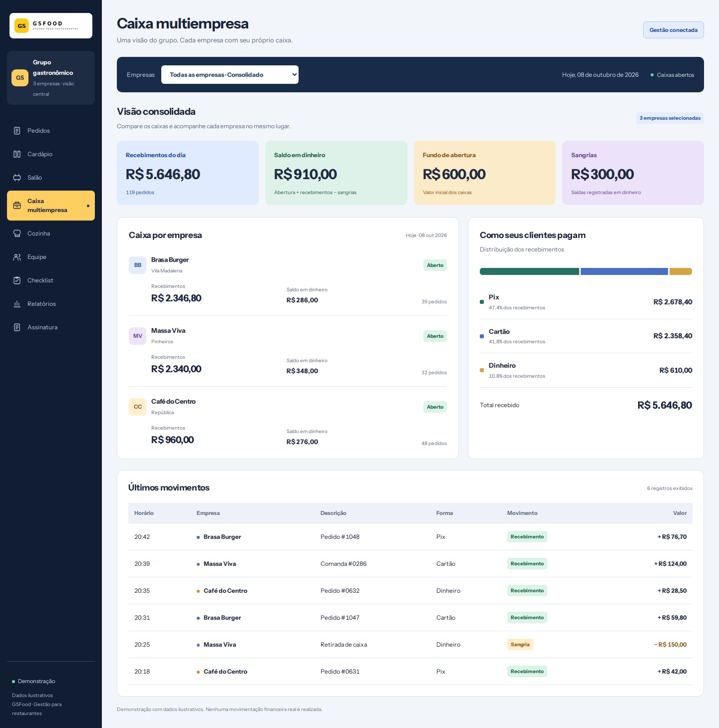
Task: Click the Sangria tag in the 20:25 row
Action: [x=520, y=645]
